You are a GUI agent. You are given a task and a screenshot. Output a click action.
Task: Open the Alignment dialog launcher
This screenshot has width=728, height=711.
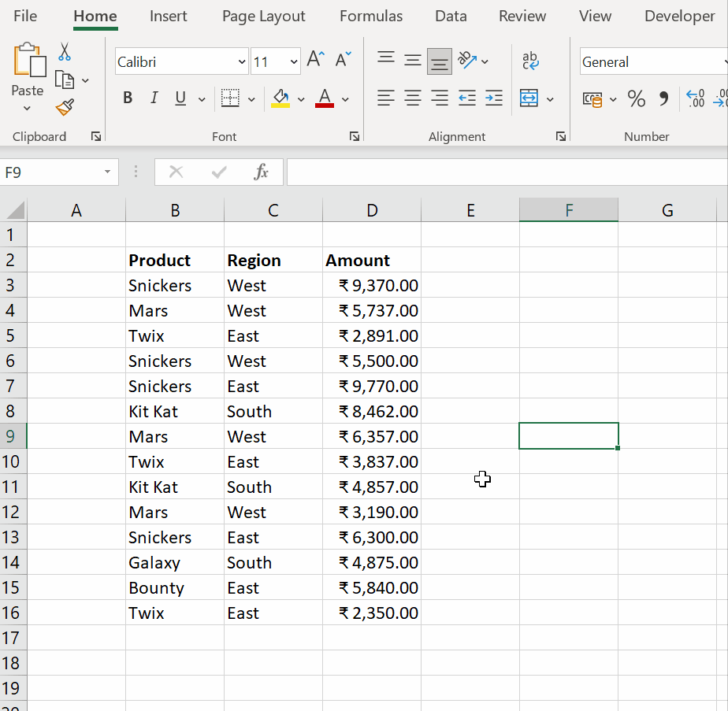[561, 136]
